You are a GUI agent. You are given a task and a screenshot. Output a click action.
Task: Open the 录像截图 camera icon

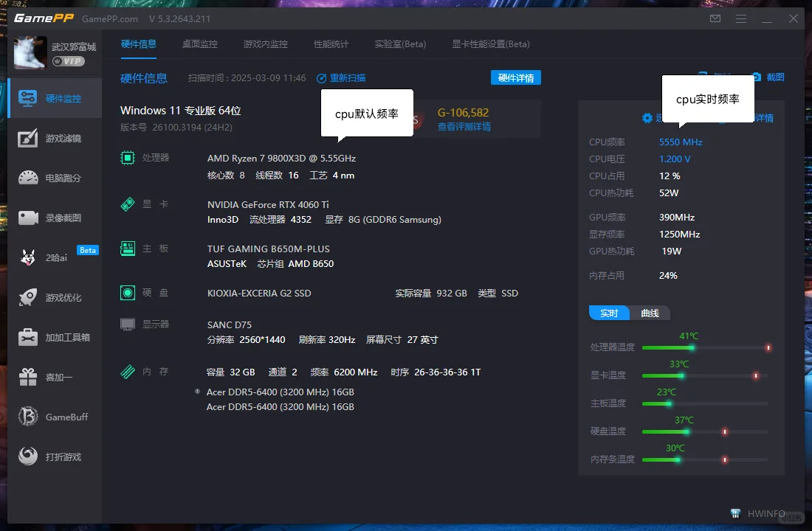click(x=28, y=218)
